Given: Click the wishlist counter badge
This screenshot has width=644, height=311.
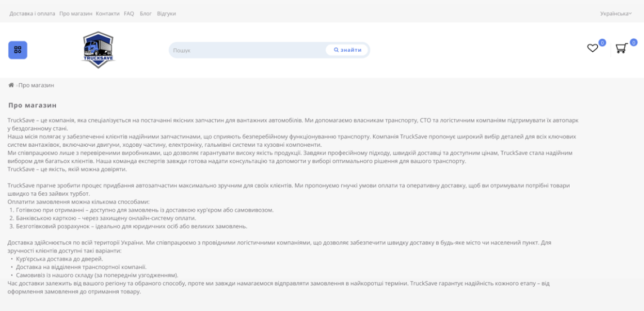Looking at the screenshot, I should (x=602, y=42).
